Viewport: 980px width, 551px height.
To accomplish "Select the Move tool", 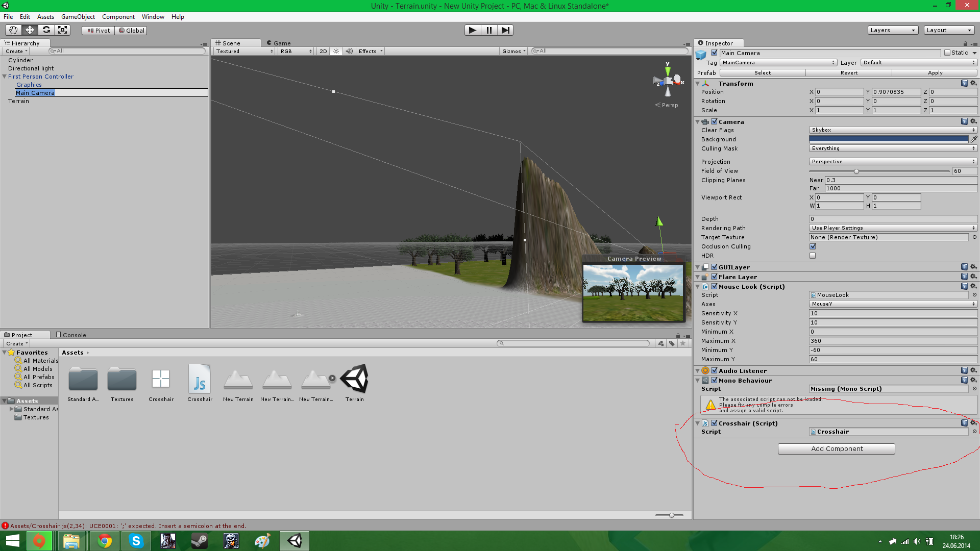I will click(30, 30).
